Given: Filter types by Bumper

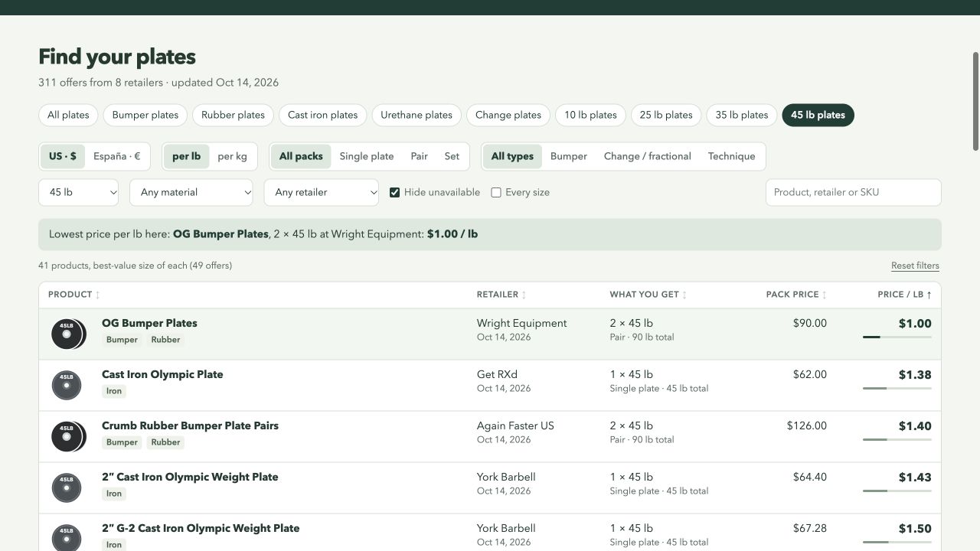Looking at the screenshot, I should [569, 156].
